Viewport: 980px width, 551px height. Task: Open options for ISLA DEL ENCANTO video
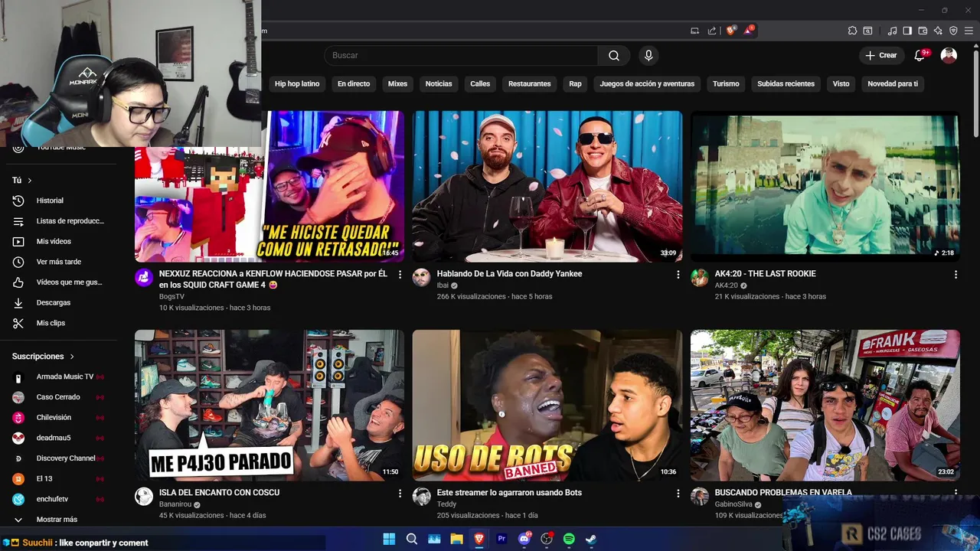400,494
